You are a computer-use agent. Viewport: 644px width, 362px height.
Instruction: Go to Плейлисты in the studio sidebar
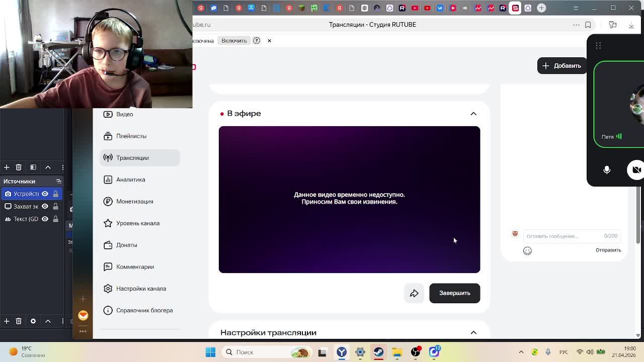(140, 136)
